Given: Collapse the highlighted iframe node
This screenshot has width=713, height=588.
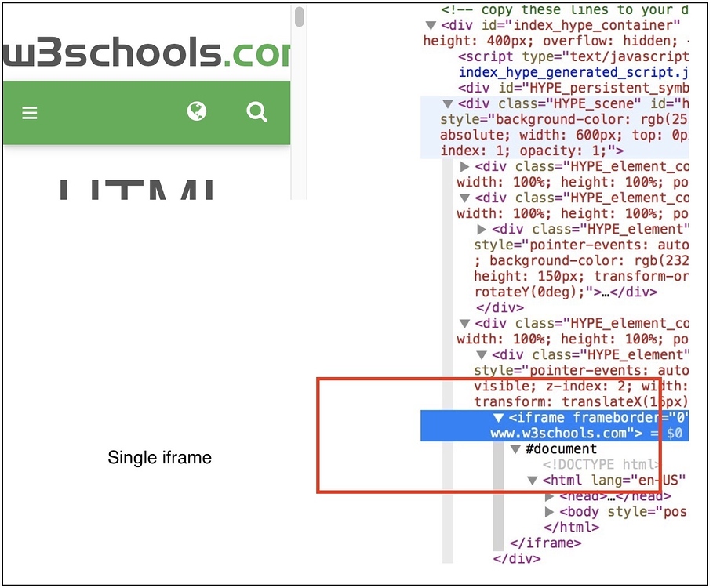Looking at the screenshot, I should (499, 417).
